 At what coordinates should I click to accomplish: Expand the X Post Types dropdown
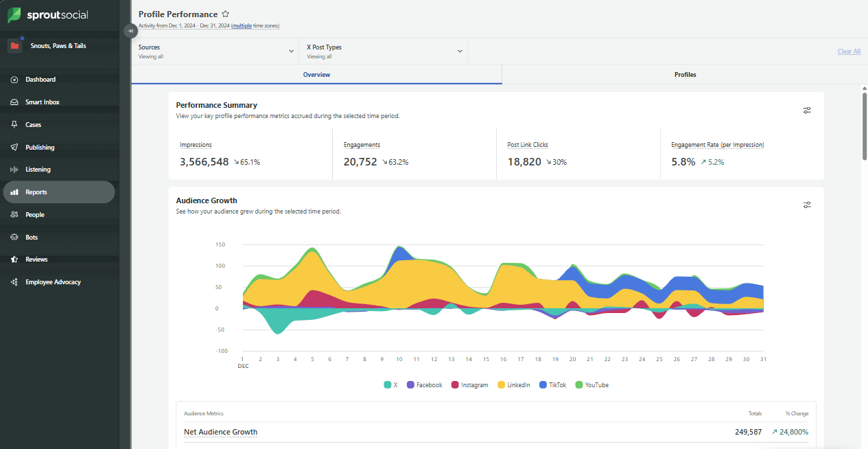[383, 51]
